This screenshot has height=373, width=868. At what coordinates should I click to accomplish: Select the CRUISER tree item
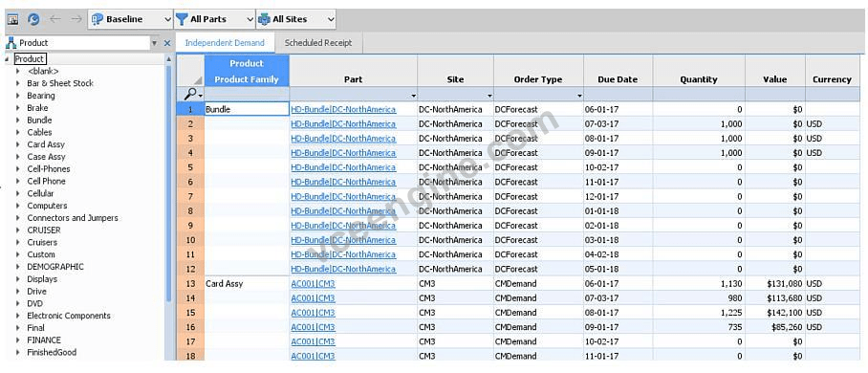tap(44, 230)
